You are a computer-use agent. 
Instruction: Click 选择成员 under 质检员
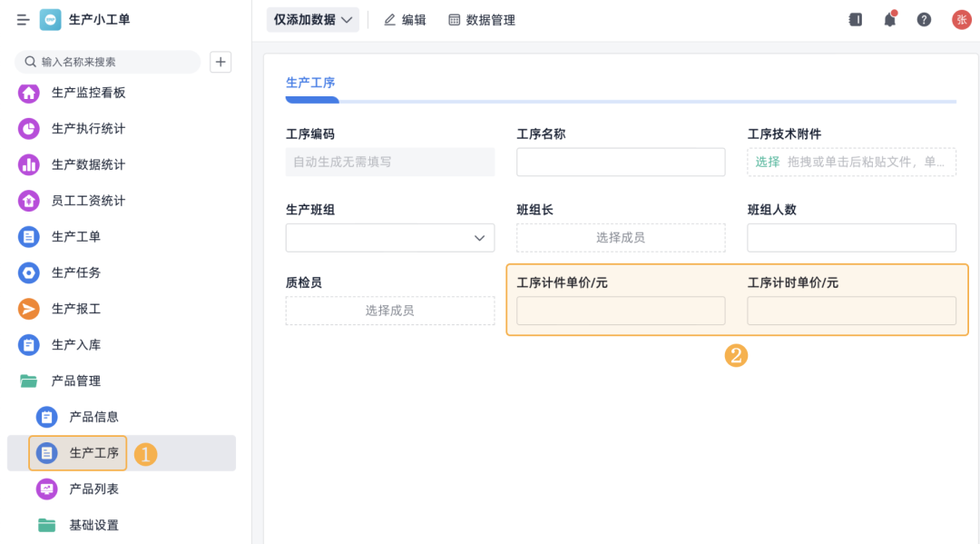pyautogui.click(x=390, y=311)
